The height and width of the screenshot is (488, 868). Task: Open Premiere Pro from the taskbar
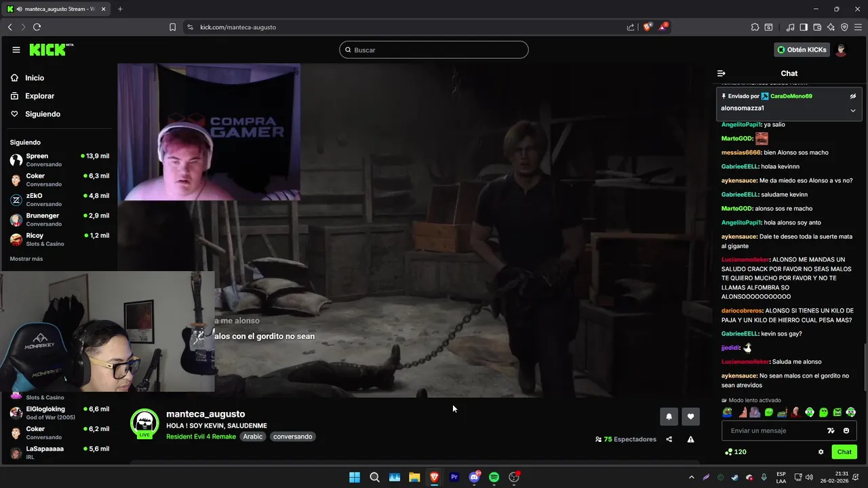coord(454,477)
